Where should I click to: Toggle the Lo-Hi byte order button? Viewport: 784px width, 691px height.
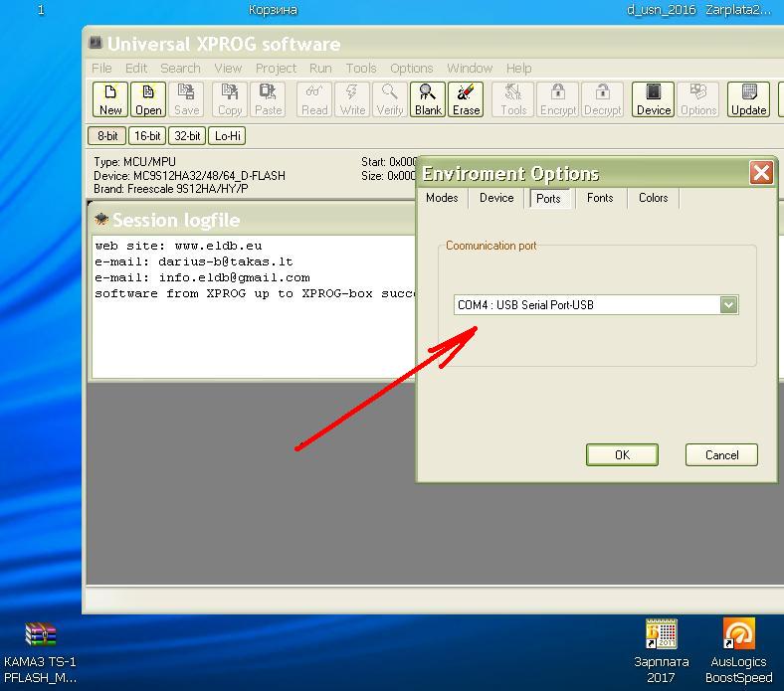pos(227,136)
